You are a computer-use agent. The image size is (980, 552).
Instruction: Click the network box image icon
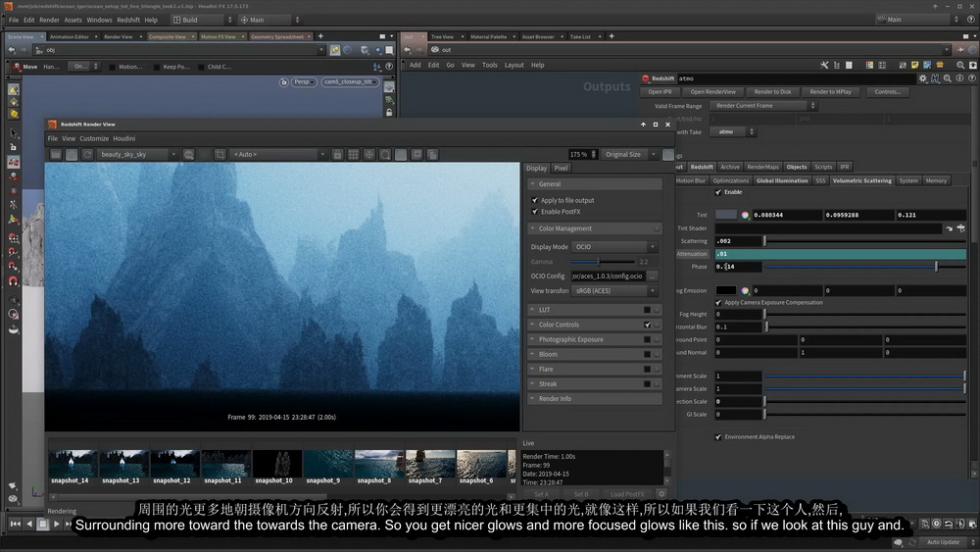927,65
